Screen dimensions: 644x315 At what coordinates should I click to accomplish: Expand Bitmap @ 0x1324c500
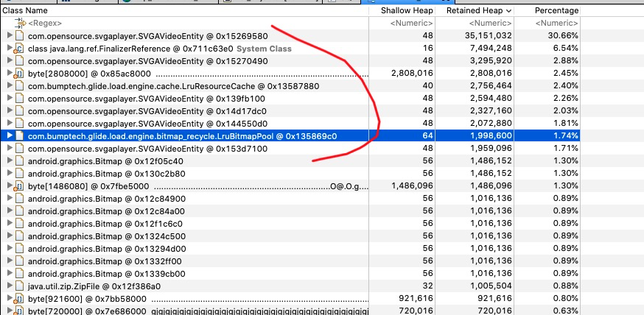10,236
